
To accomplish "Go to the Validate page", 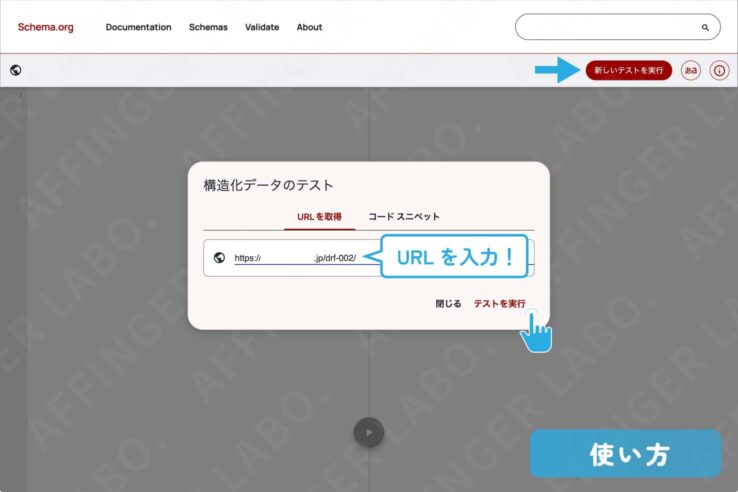I will tap(262, 27).
